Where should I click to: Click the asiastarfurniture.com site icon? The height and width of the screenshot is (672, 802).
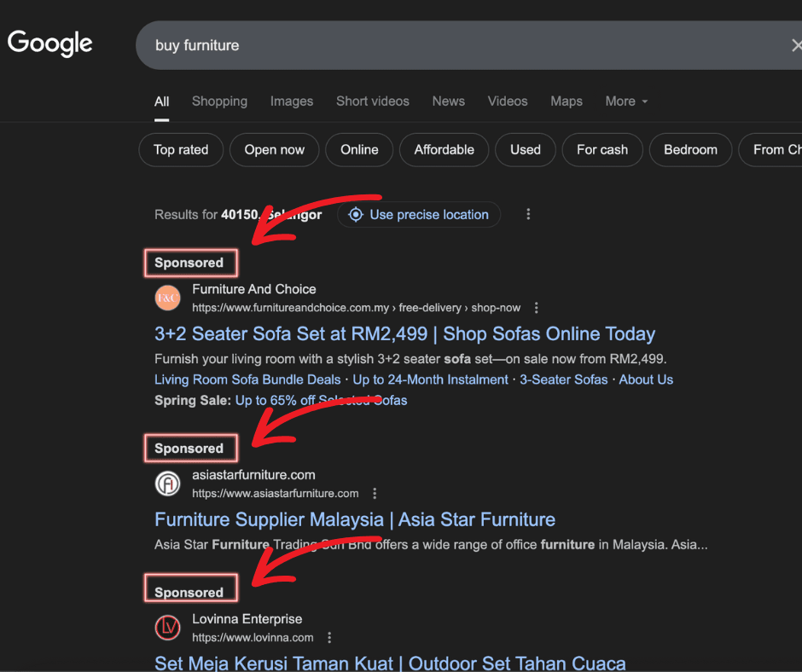click(x=168, y=484)
